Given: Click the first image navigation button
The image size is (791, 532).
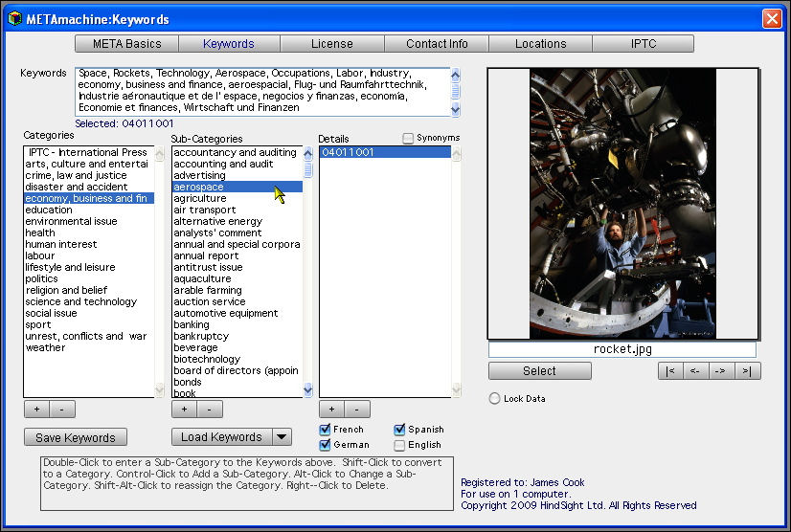Looking at the screenshot, I should [671, 371].
